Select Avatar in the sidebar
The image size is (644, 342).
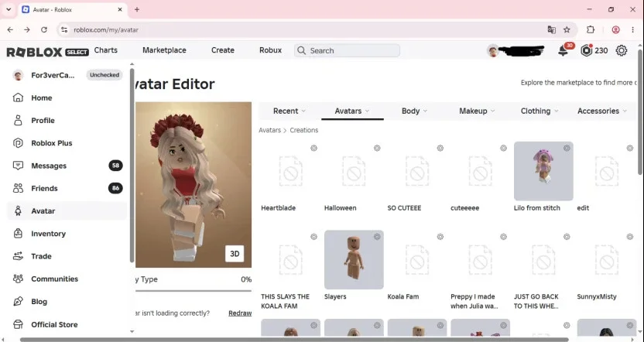click(x=67, y=210)
